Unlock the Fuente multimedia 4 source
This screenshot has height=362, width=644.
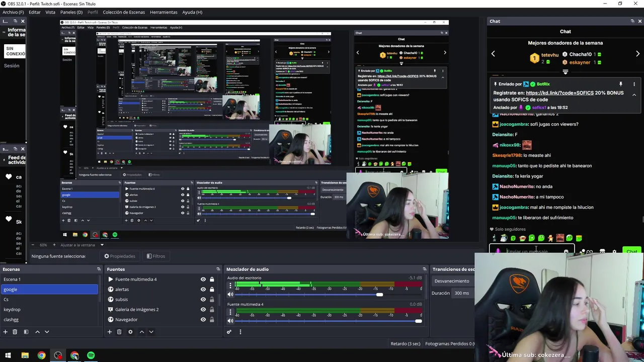212,279
